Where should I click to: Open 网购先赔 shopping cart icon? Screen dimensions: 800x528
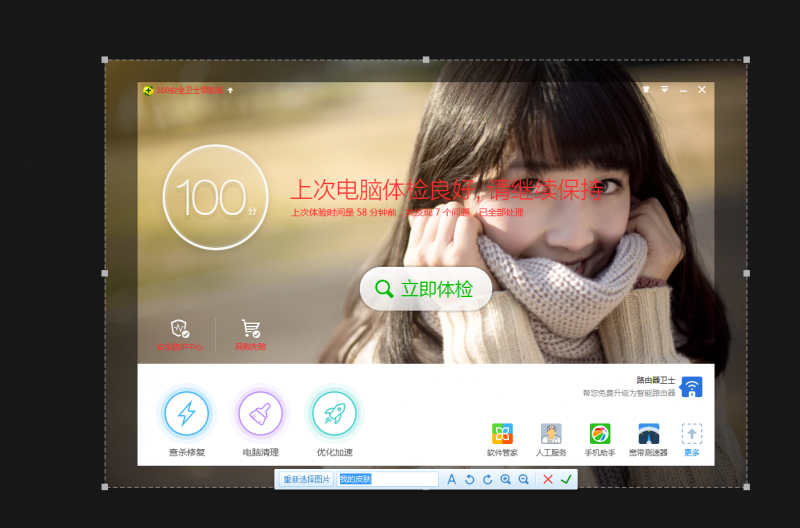(x=250, y=329)
